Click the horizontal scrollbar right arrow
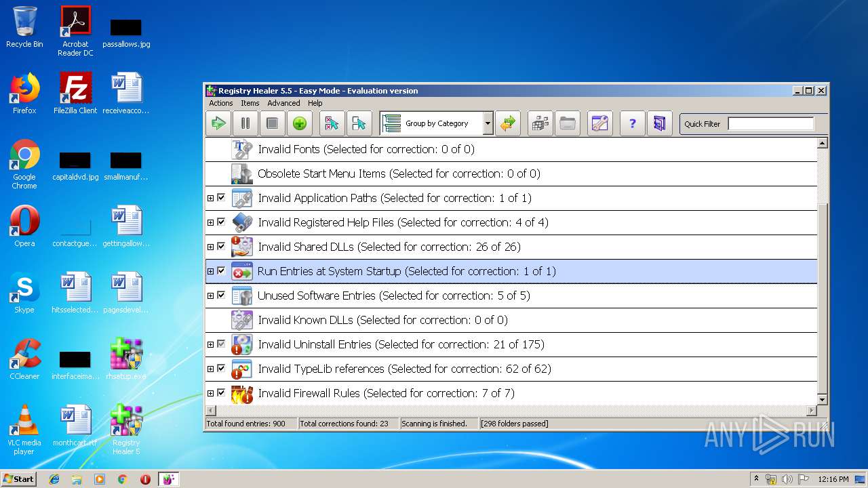 812,411
